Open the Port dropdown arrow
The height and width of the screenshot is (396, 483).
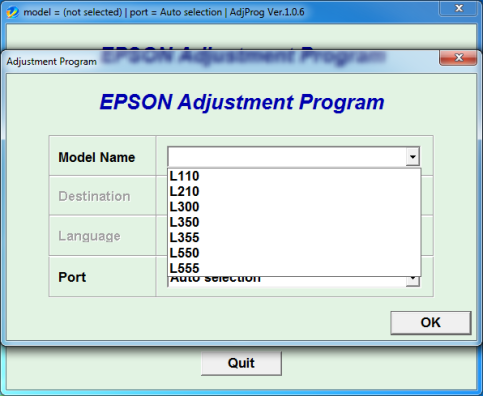point(413,281)
